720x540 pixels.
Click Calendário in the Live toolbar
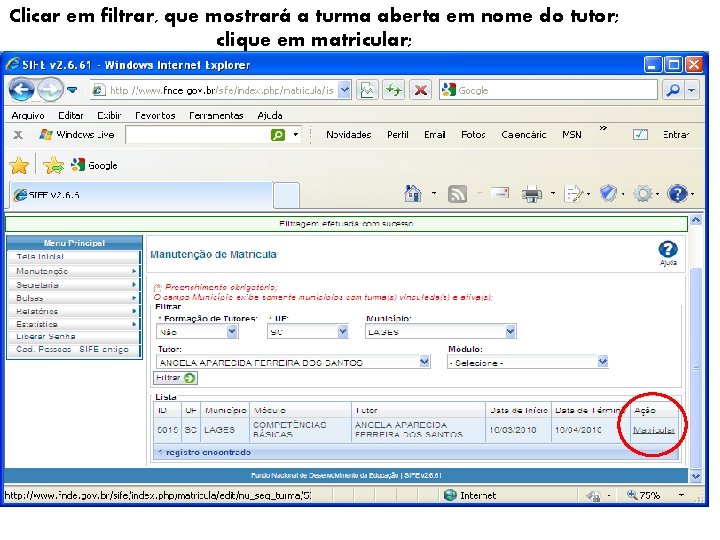[524, 135]
